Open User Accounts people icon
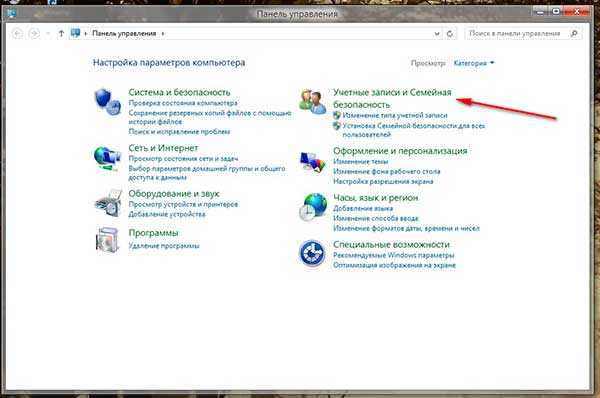The width and height of the screenshot is (600, 398). [x=313, y=101]
